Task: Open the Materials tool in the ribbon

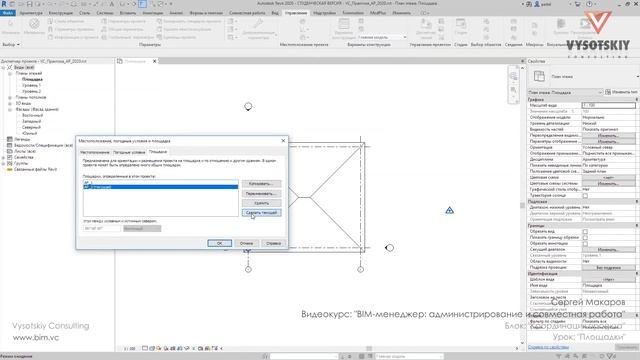Action: 34,26
